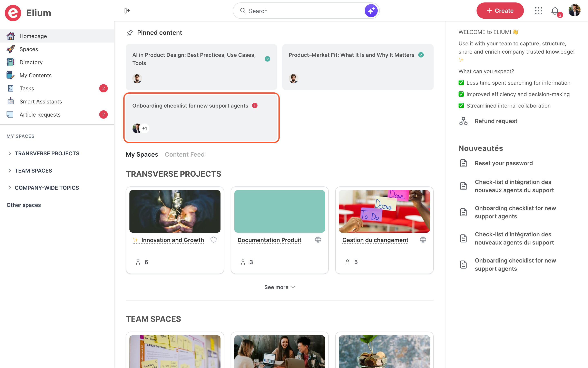
Task: Click the shield icon on Innovation and Growth
Action: [x=214, y=240]
